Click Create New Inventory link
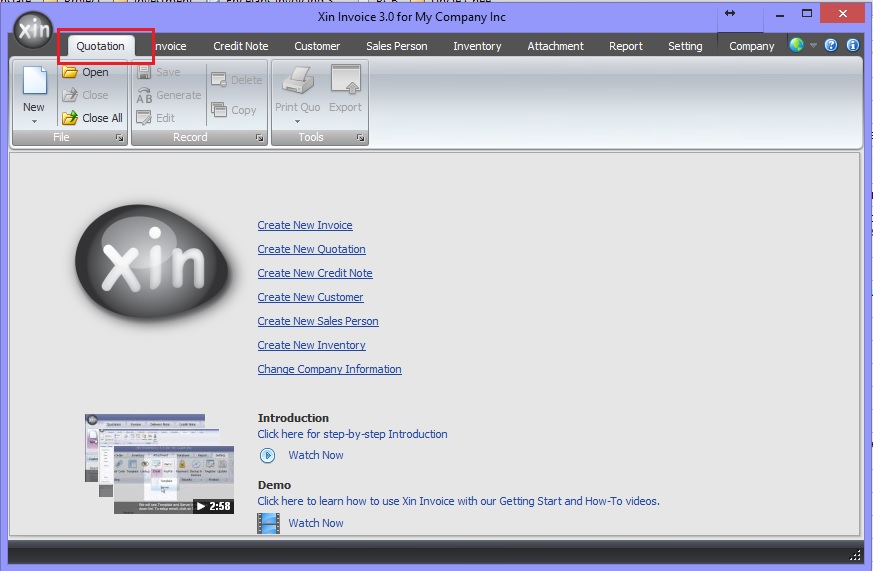 click(311, 345)
